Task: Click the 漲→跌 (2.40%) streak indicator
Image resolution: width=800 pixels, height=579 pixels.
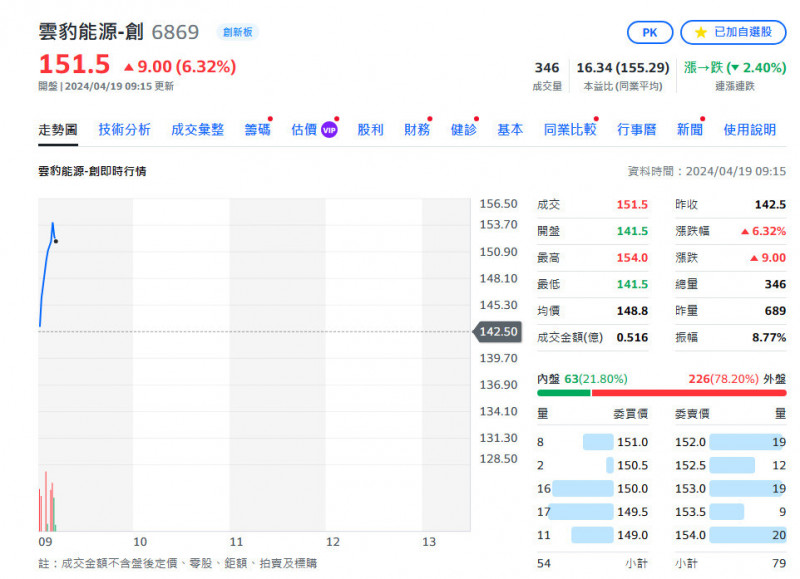Action: tap(735, 67)
